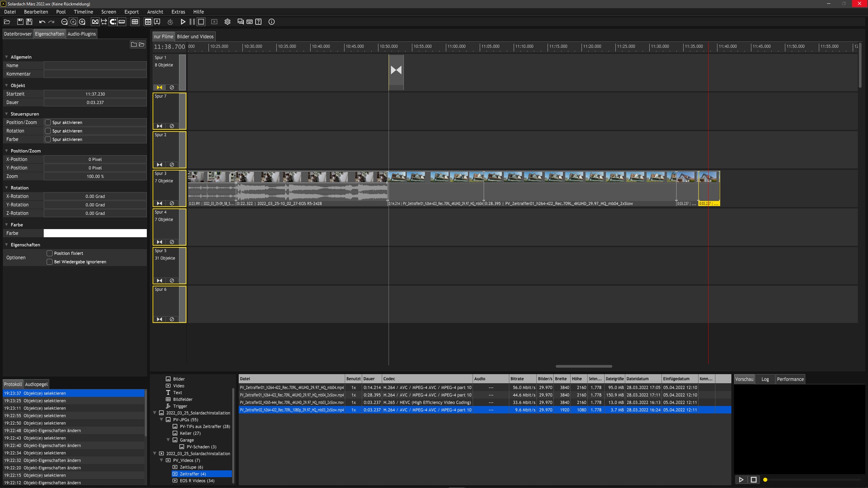Open the info circle icon

[272, 22]
